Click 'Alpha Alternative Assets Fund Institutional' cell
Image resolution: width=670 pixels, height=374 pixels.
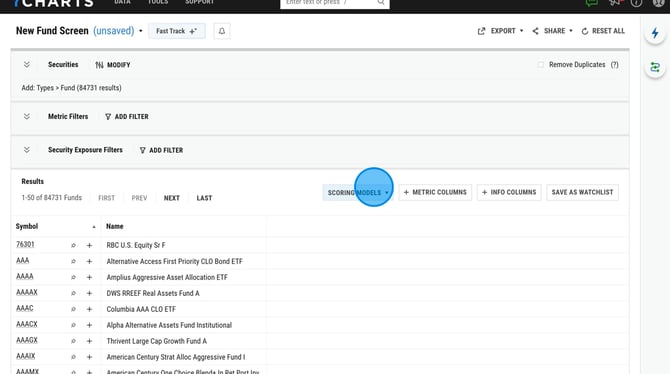[x=169, y=325]
